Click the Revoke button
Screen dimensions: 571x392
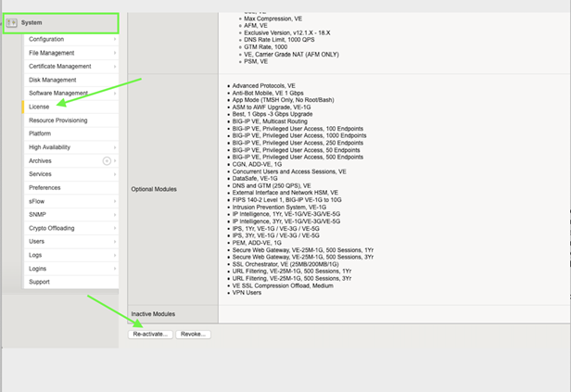[193, 335]
